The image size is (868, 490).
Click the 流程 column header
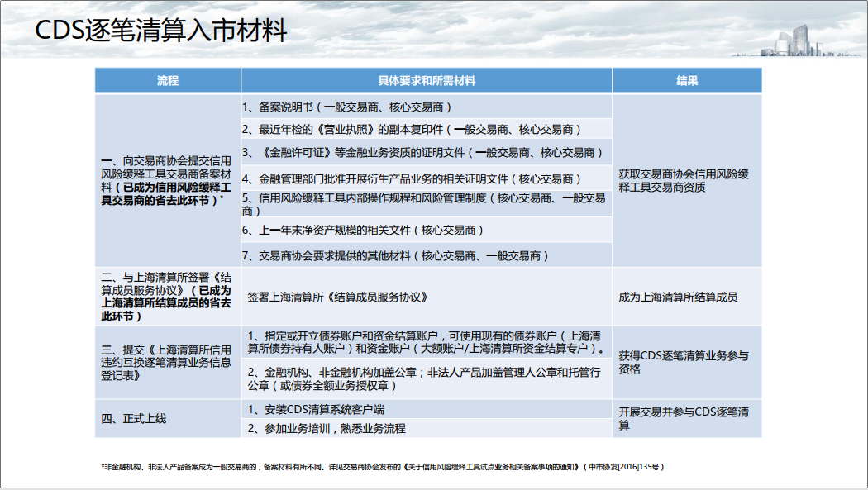click(168, 81)
